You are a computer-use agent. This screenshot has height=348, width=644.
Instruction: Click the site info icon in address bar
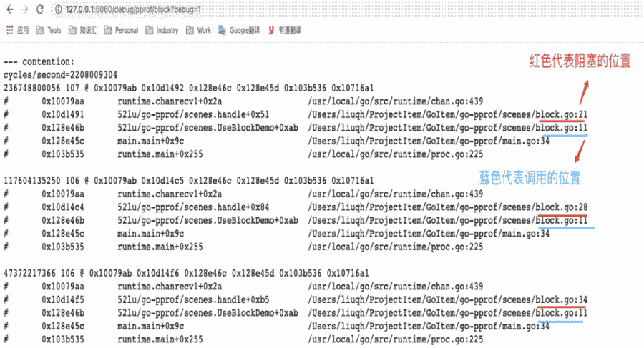point(58,10)
